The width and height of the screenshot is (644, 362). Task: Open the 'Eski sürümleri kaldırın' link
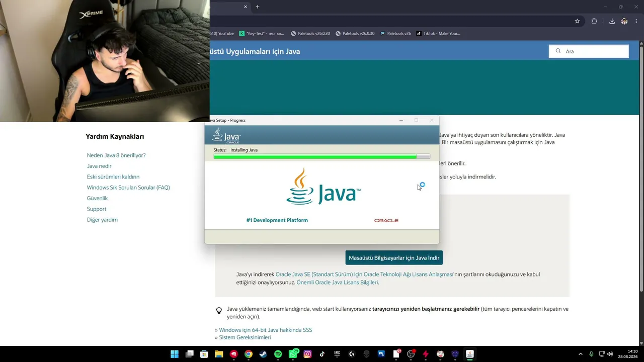(x=113, y=177)
